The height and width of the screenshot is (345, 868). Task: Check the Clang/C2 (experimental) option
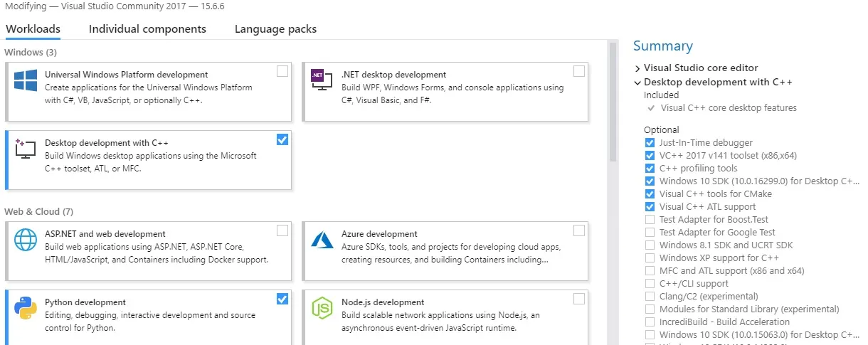pyautogui.click(x=650, y=297)
